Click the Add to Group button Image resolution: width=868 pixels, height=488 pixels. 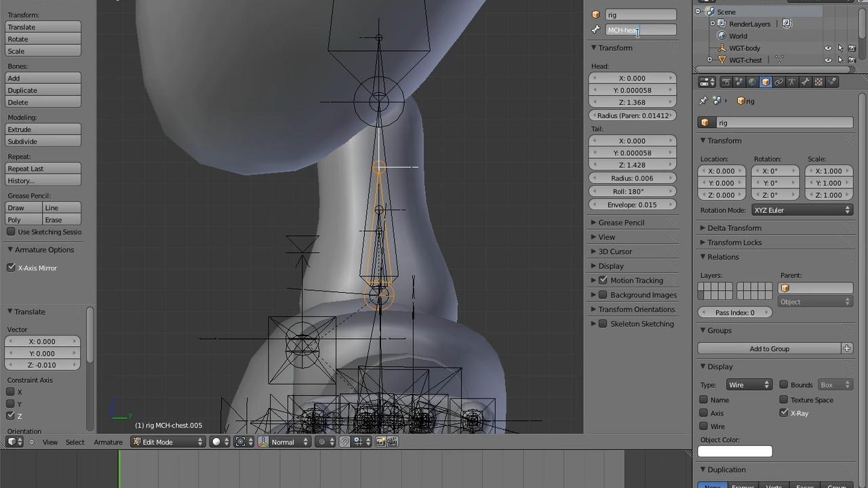[769, 348]
